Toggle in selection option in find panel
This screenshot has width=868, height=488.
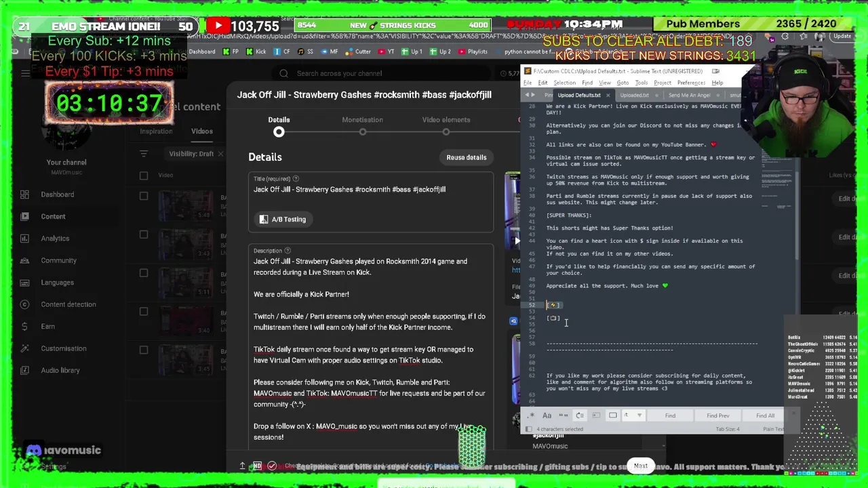596,415
